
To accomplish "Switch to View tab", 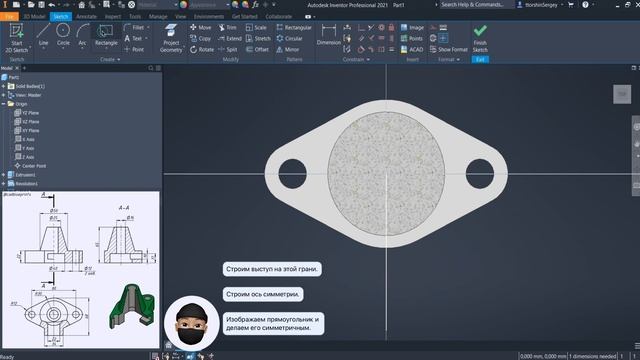I will [180, 17].
